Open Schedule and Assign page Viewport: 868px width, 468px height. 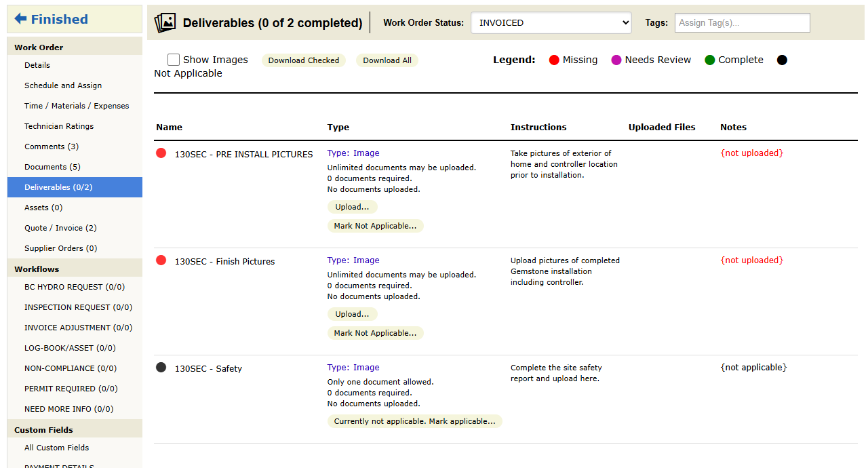[75, 85]
